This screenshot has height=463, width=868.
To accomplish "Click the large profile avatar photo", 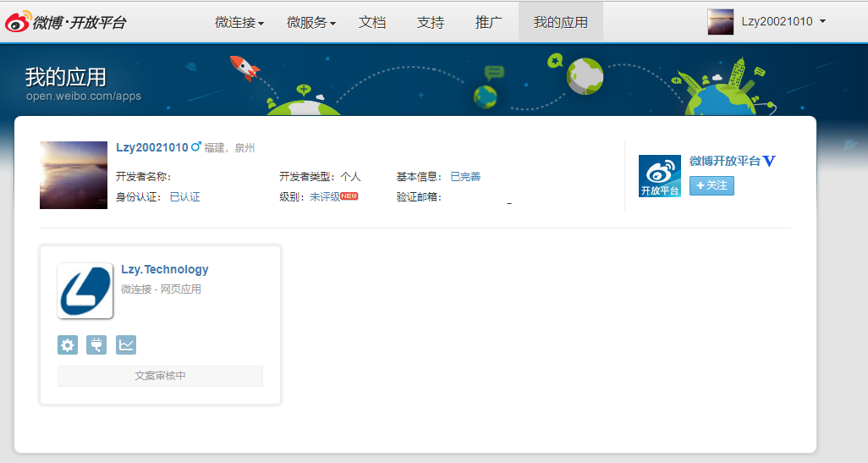I will pos(74,175).
